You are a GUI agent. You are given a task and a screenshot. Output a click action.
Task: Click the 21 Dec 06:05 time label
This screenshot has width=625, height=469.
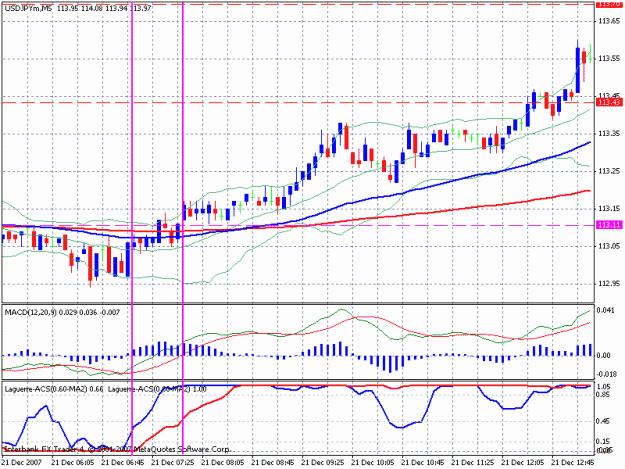pyautogui.click(x=73, y=462)
